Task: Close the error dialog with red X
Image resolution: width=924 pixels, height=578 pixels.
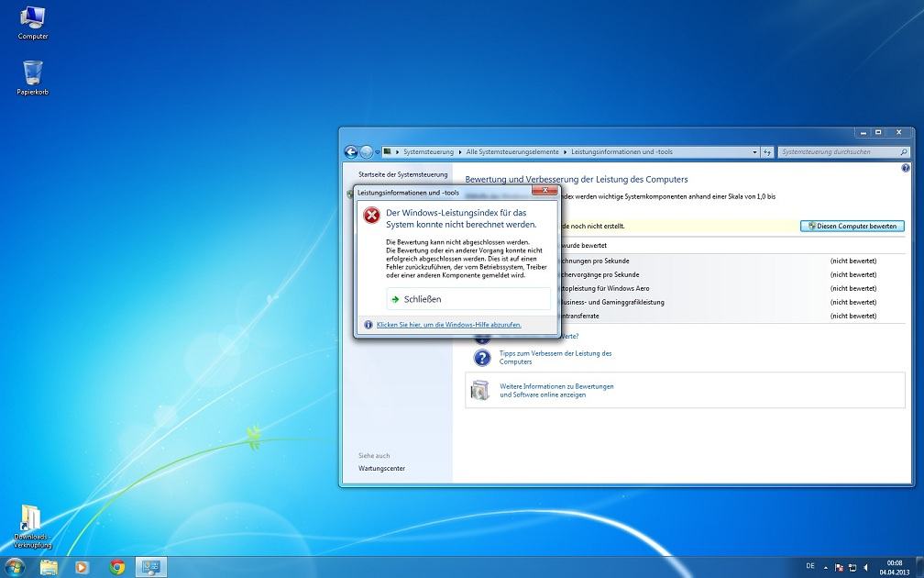Action: 545,190
